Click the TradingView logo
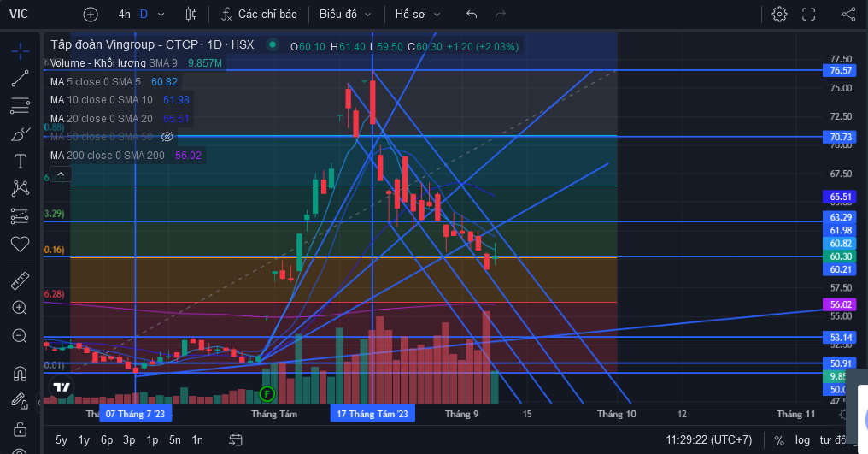Viewport: 868px width, 454px height. 62,387
